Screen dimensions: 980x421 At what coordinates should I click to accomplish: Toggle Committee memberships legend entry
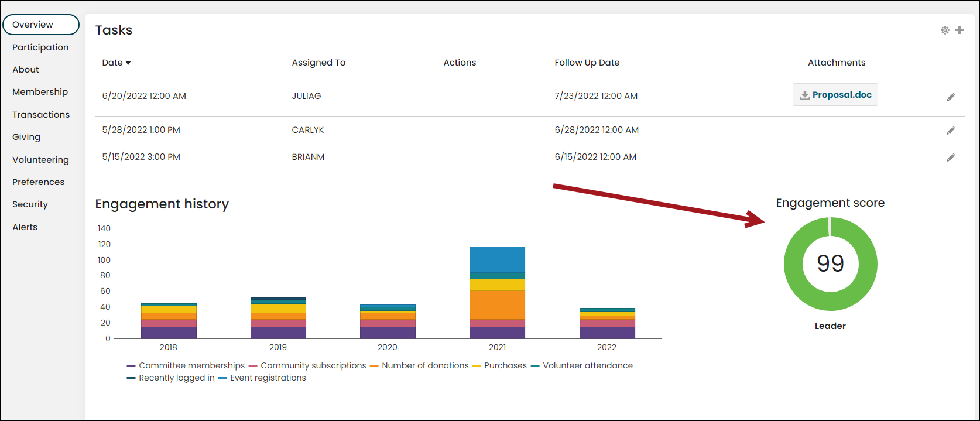186,365
